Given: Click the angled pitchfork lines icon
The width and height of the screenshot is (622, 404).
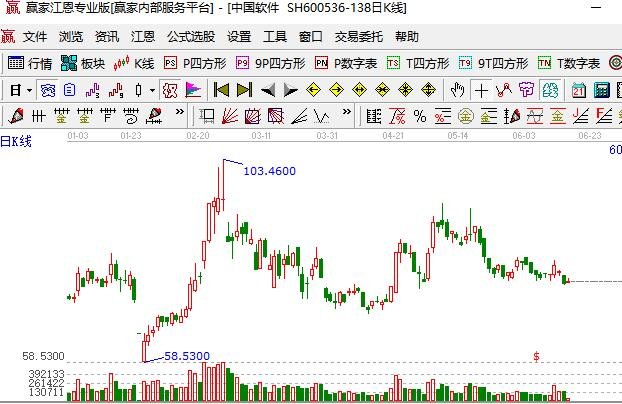Looking at the screenshot, I should [x=299, y=116].
